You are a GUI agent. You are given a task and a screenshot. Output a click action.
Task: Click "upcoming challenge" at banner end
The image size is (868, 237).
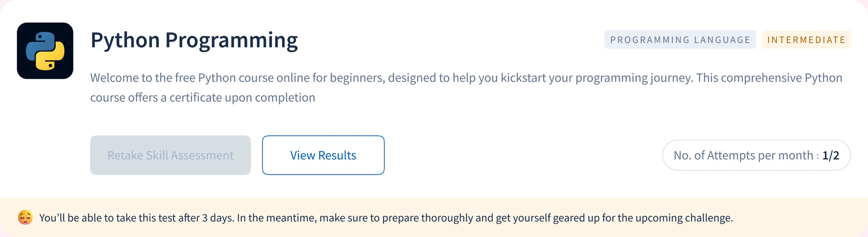click(x=684, y=218)
